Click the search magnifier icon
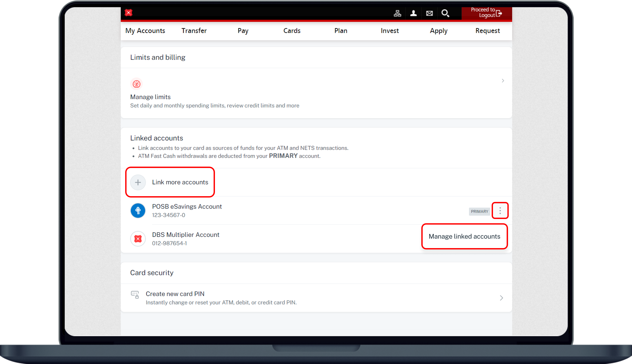 (x=445, y=13)
